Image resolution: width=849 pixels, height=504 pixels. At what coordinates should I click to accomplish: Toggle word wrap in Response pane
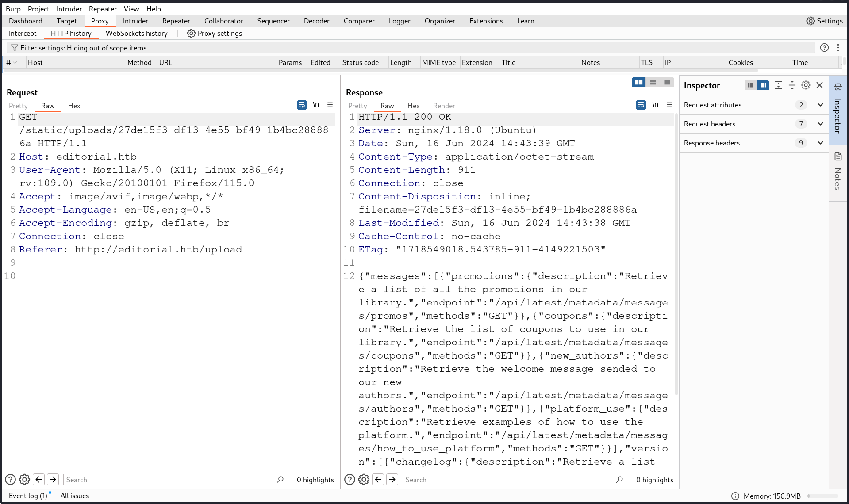coord(641,105)
